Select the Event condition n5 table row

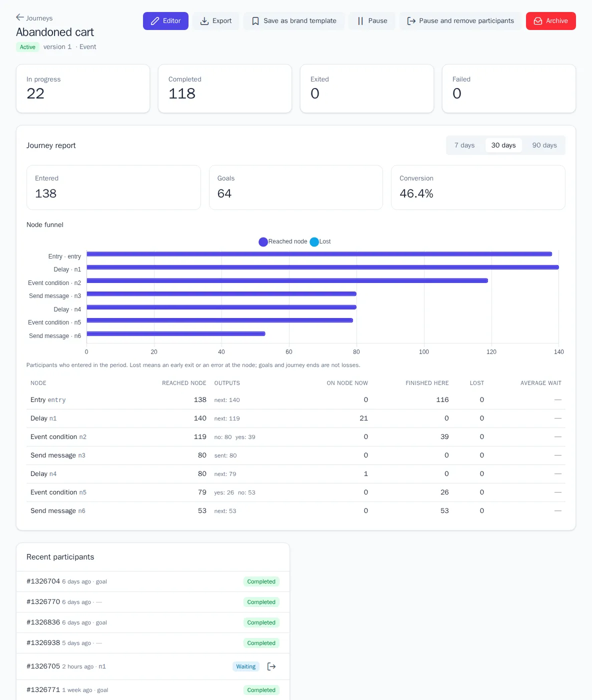(296, 492)
